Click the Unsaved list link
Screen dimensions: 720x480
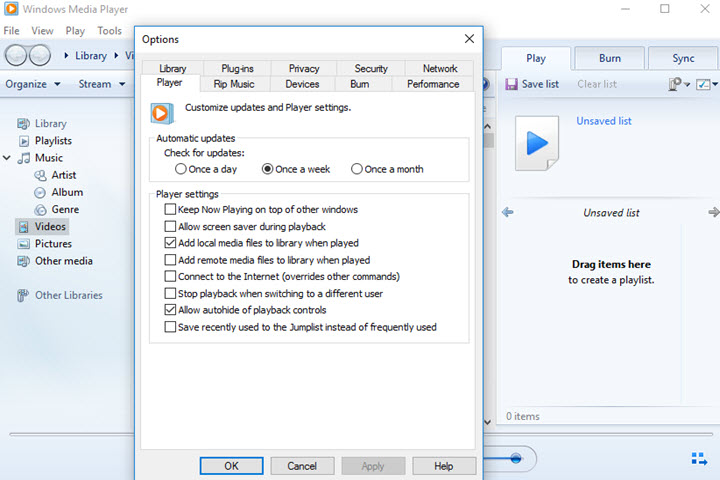604,121
